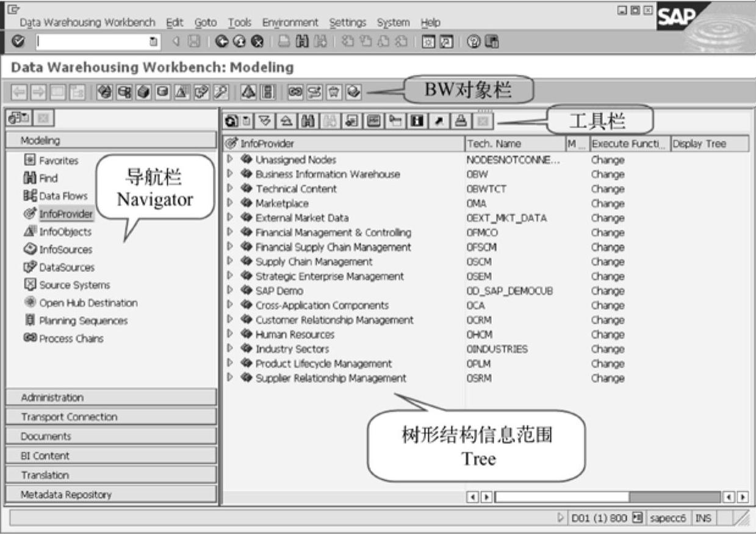Image resolution: width=756 pixels, height=534 pixels.
Task: Click the tree hierarchy icon in tree toolbar
Action: pos(395,121)
